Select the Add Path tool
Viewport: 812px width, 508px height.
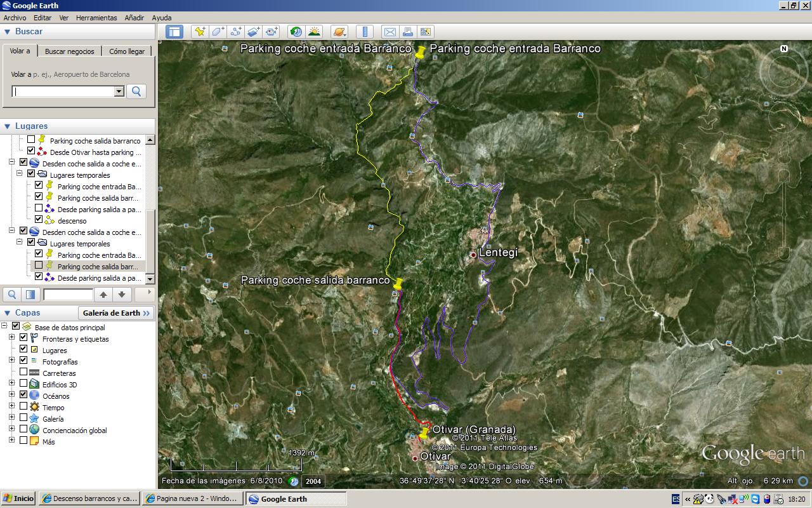click(236, 31)
